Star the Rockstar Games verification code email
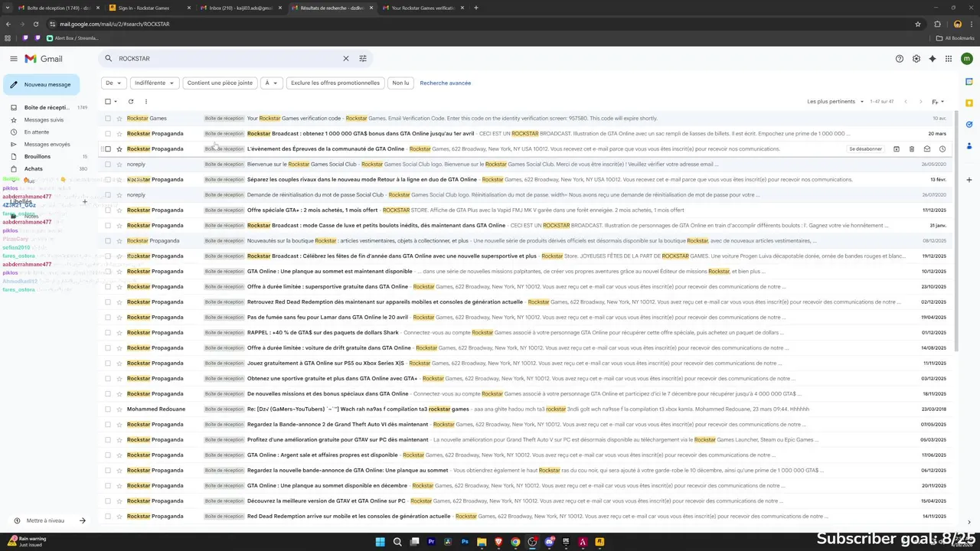The image size is (980, 551). [x=119, y=119]
